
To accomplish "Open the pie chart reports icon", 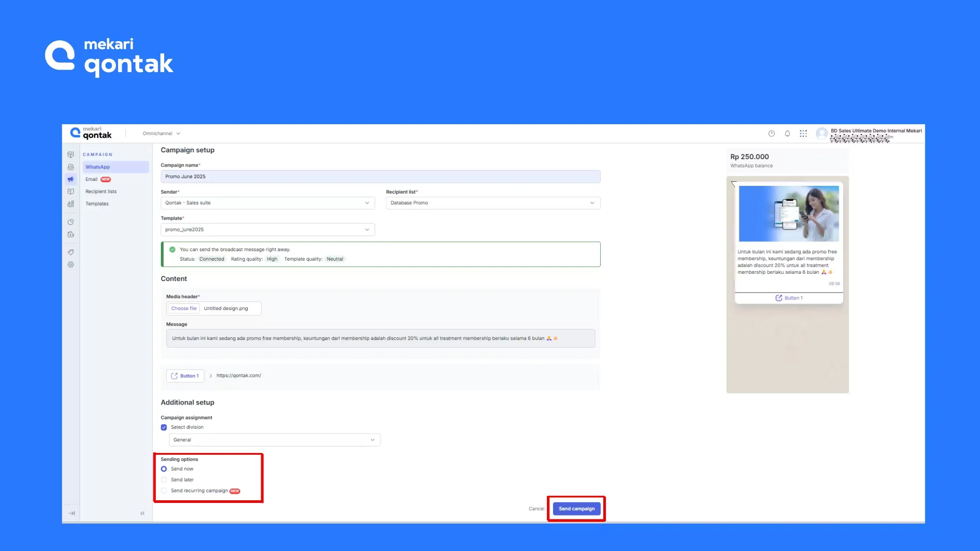I will [x=71, y=222].
